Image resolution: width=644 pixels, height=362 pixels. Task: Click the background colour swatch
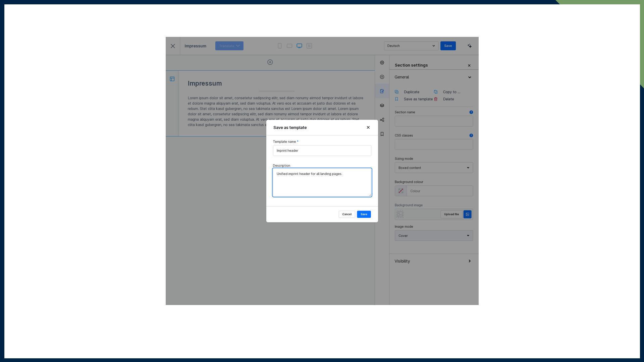tap(400, 191)
